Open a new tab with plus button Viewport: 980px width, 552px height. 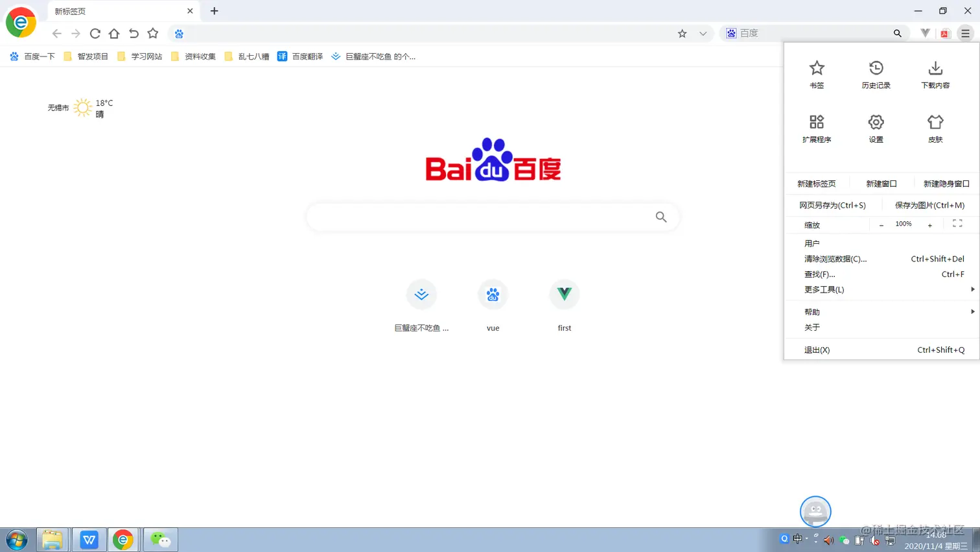tap(215, 11)
